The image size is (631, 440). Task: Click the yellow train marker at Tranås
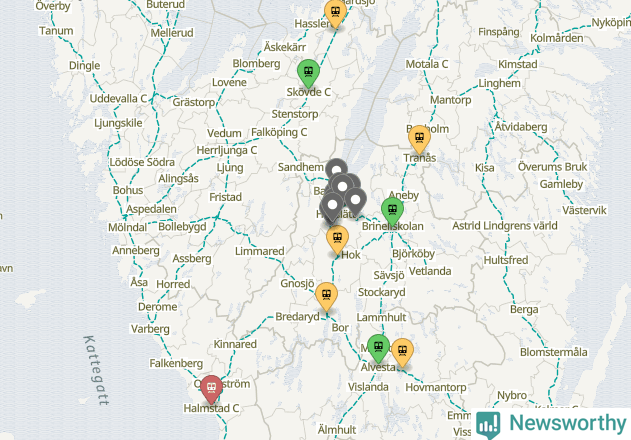(x=419, y=138)
